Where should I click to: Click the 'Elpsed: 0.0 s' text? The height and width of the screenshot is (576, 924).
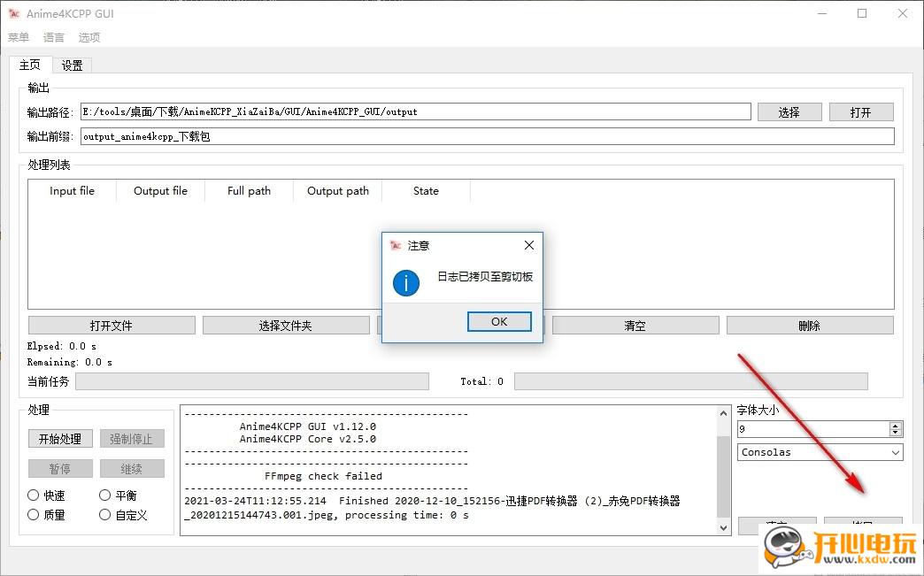(62, 346)
